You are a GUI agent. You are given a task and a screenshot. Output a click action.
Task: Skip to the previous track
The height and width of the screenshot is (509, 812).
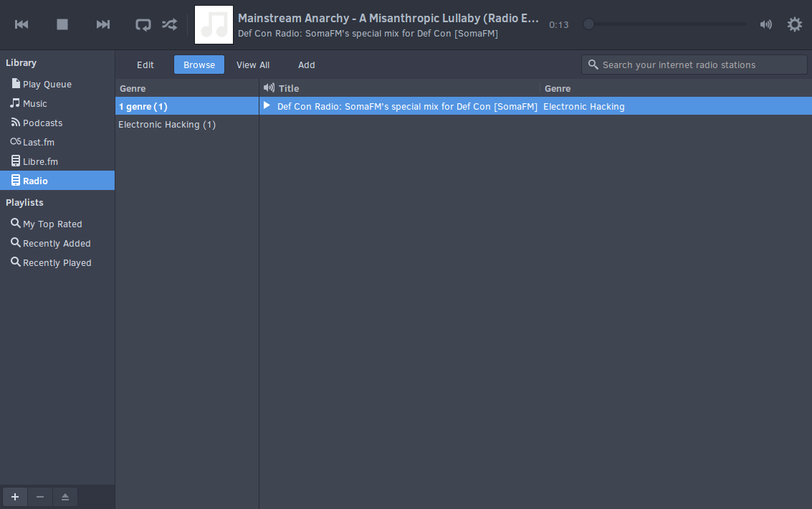point(22,24)
